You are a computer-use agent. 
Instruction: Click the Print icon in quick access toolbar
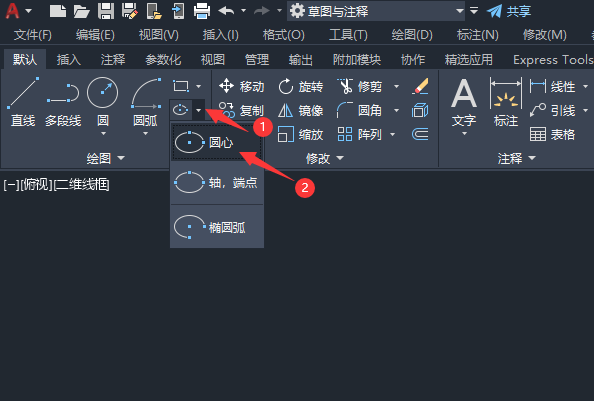click(202, 11)
